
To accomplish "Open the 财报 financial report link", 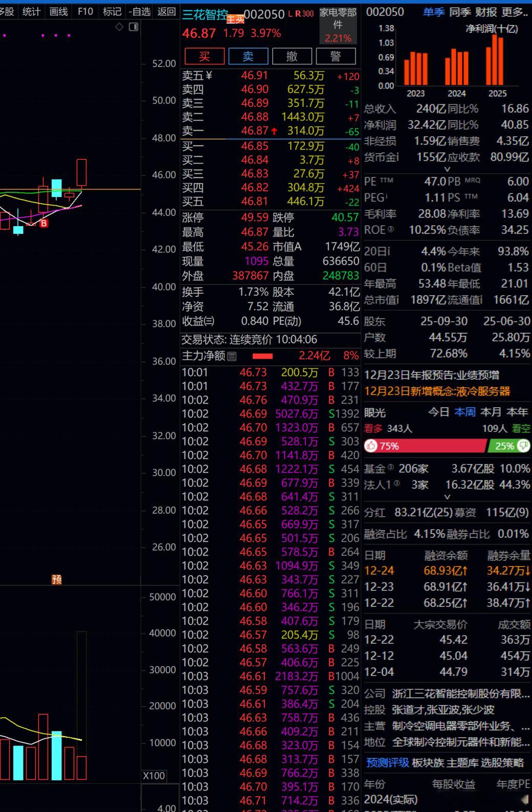I will (486, 12).
